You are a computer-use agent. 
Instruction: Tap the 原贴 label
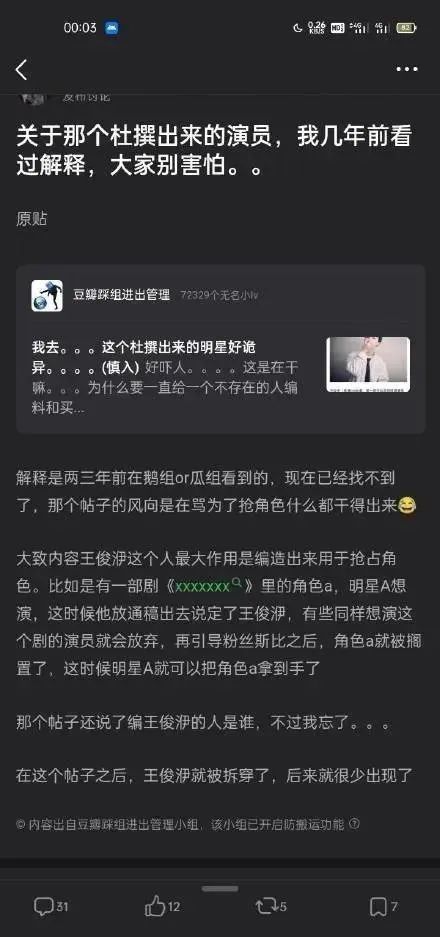point(32,219)
